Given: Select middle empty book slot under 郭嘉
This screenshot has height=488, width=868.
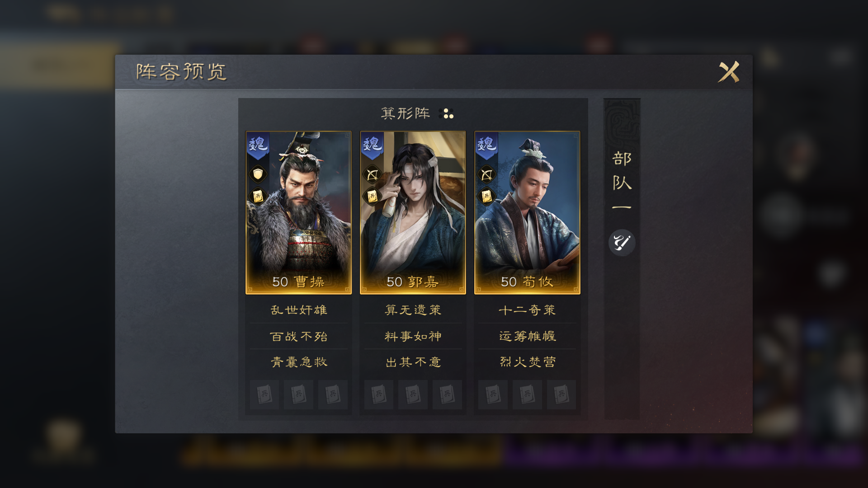Looking at the screenshot, I should point(413,394).
